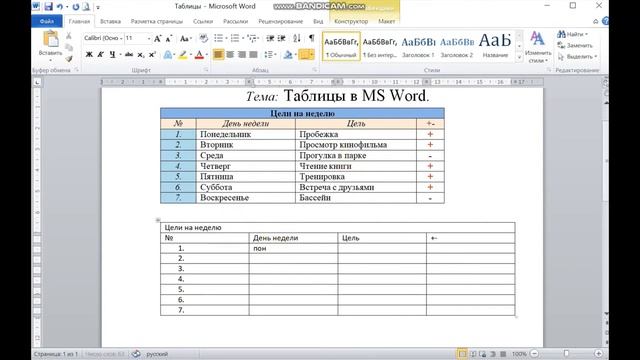Open the line spacing dropdown

coord(276,54)
